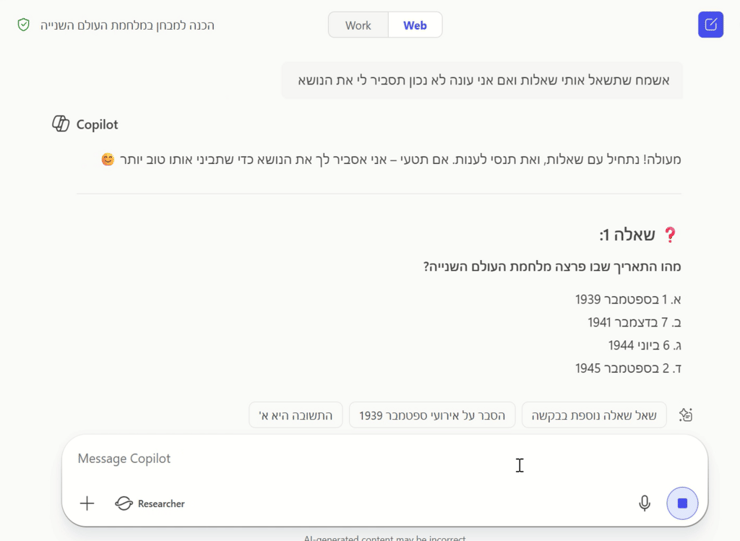740x541 pixels.
Task: Click the prompt suggestions sparkle icon
Action: (x=686, y=415)
